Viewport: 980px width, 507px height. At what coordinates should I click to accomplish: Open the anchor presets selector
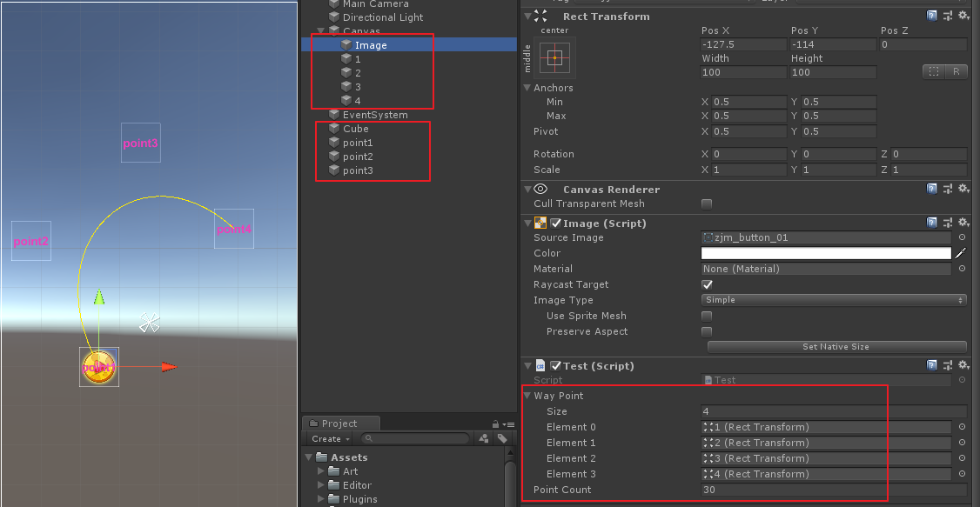click(x=554, y=58)
